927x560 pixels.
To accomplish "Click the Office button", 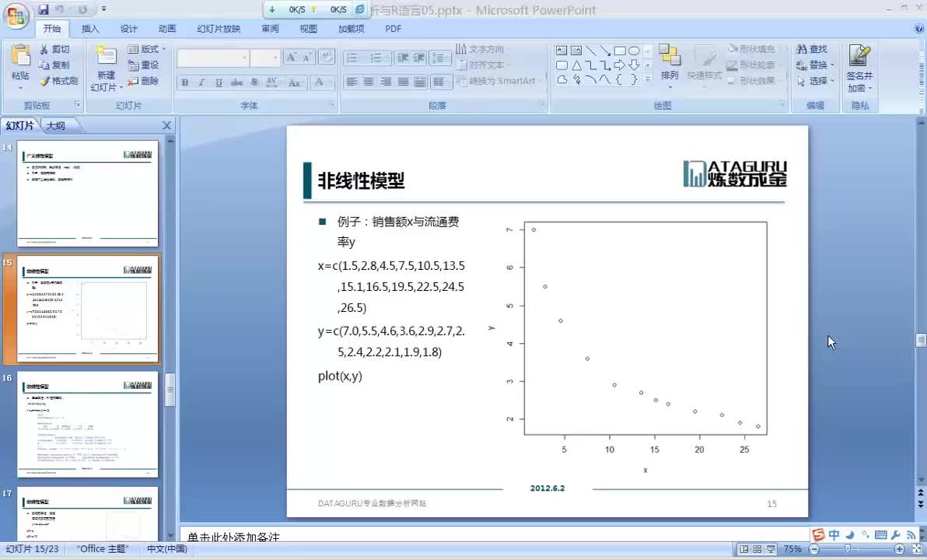I will tap(16, 16).
